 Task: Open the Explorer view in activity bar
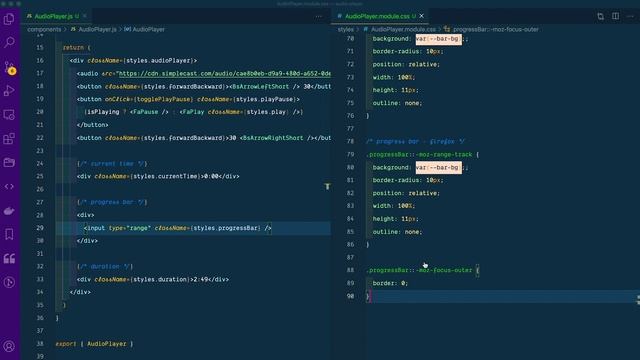tap(9, 19)
